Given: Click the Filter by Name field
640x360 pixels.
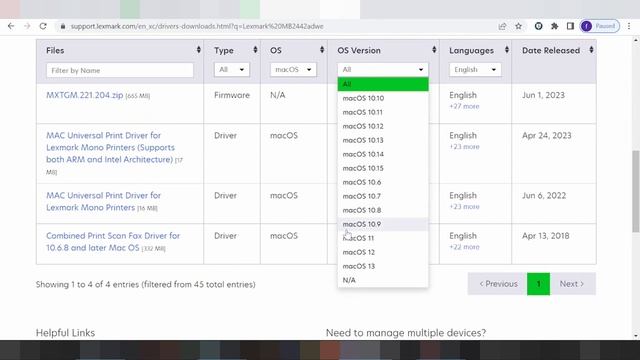Looking at the screenshot, I should [x=120, y=70].
